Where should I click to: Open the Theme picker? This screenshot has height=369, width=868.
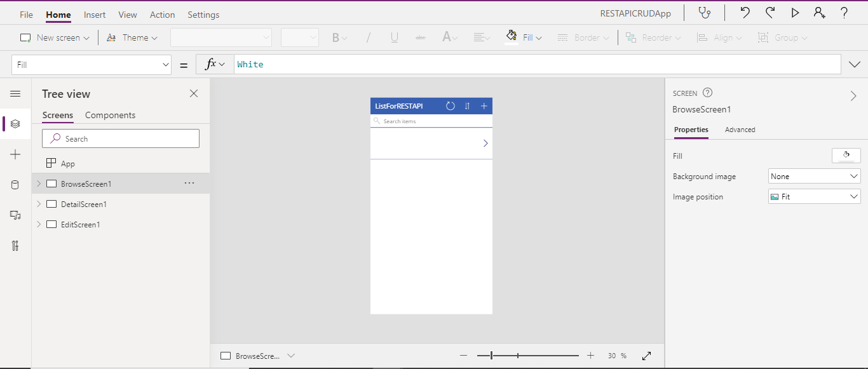coord(132,37)
